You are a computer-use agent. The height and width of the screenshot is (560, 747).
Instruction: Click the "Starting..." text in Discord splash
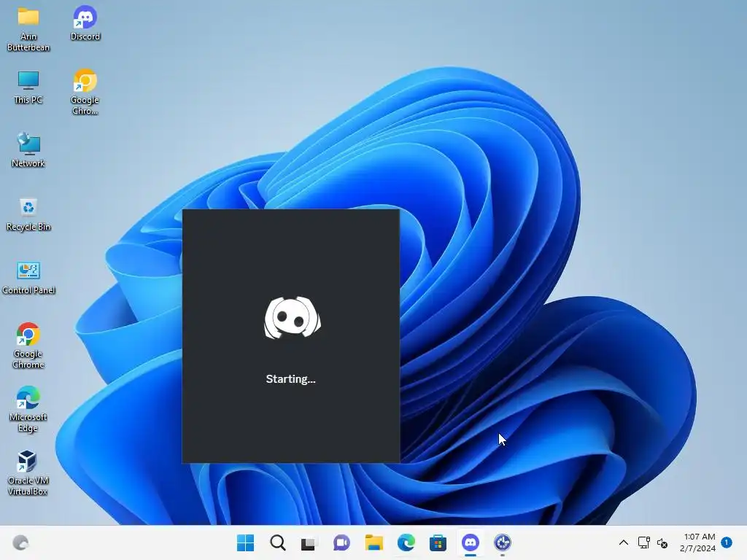290,379
